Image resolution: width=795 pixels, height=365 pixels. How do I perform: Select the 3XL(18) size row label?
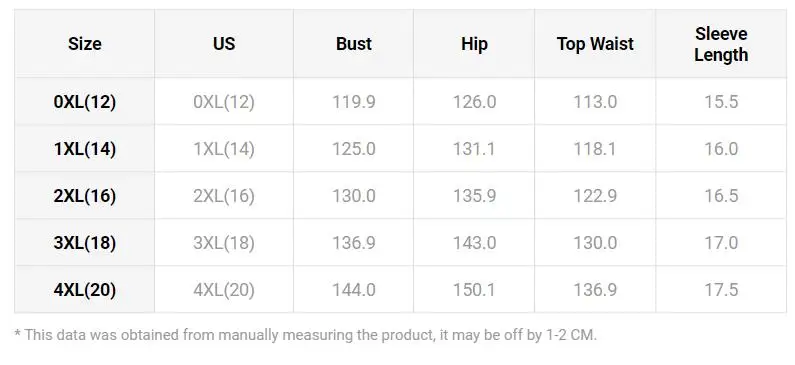click(85, 243)
